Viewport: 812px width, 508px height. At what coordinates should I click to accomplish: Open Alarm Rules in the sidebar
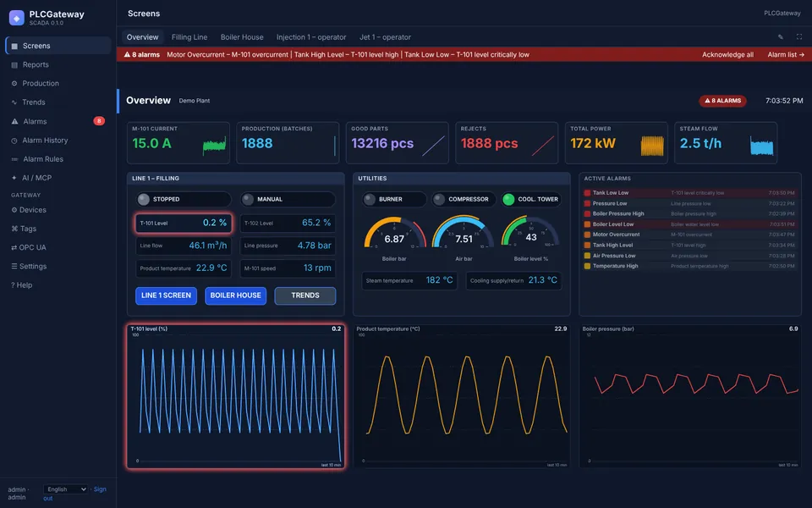click(x=58, y=159)
